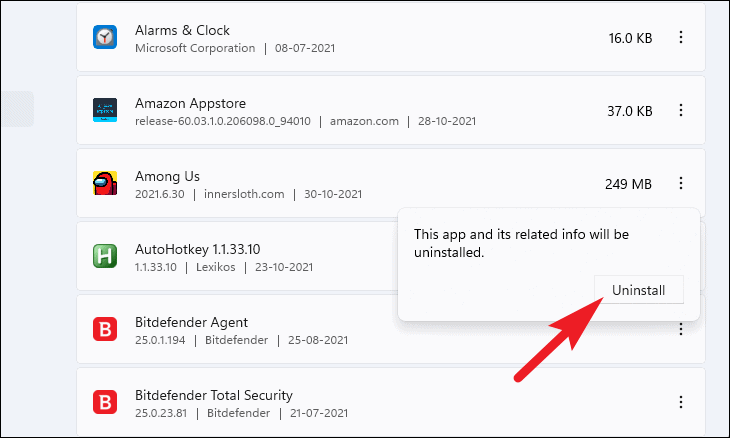Open Bitdefender Agent three-dot menu
The height and width of the screenshot is (438, 730).
pyautogui.click(x=681, y=329)
